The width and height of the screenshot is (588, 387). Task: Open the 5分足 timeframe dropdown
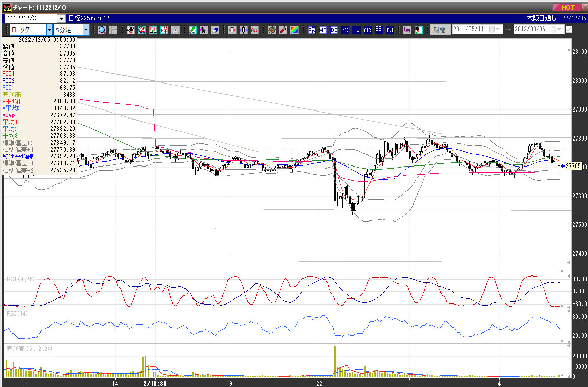86,30
